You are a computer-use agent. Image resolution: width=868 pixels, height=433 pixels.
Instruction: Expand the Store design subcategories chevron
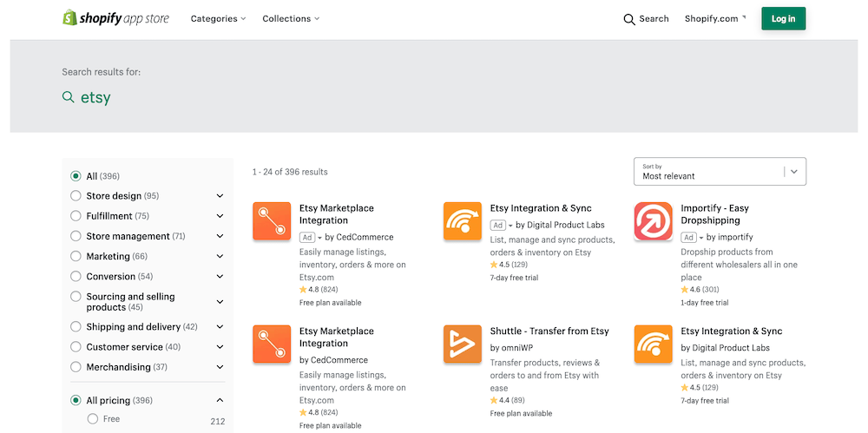click(220, 196)
